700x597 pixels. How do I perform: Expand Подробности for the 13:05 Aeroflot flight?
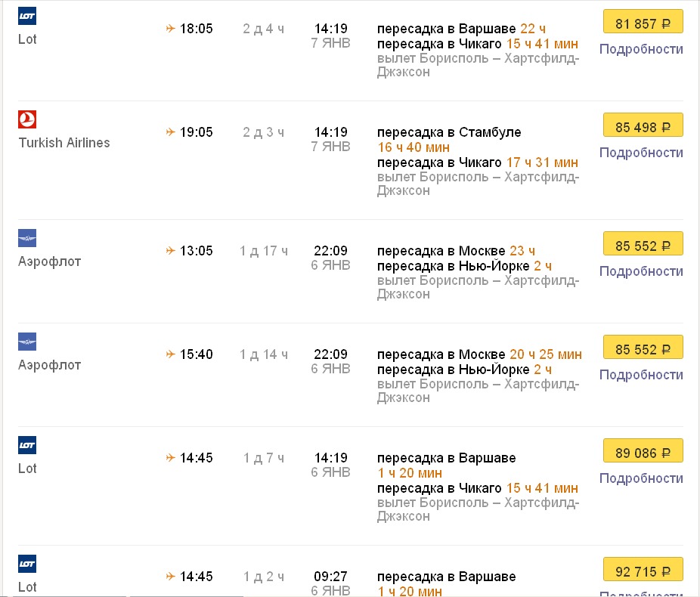(x=641, y=271)
